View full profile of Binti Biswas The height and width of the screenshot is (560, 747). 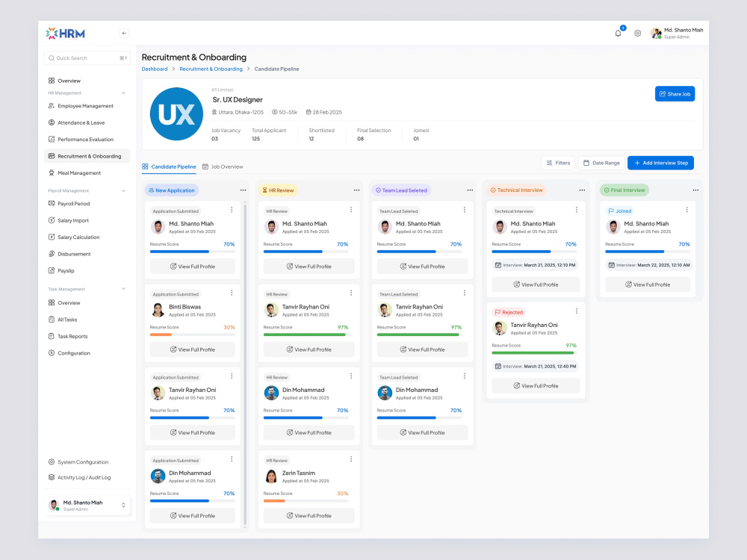click(193, 349)
